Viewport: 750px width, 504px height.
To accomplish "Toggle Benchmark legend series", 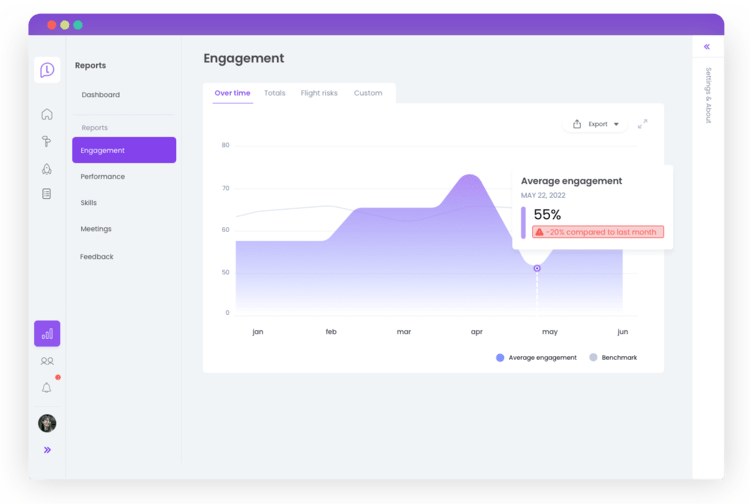I will click(x=612, y=357).
